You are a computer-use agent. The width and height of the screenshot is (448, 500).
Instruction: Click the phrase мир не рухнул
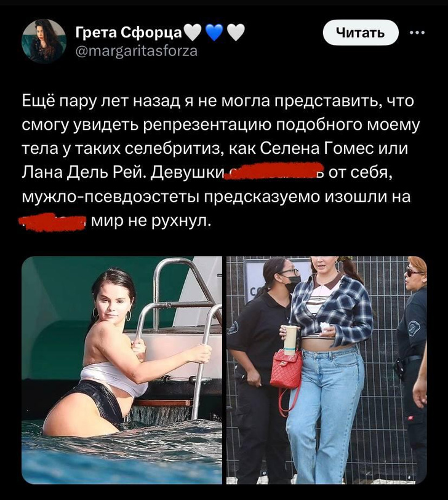pos(151,221)
